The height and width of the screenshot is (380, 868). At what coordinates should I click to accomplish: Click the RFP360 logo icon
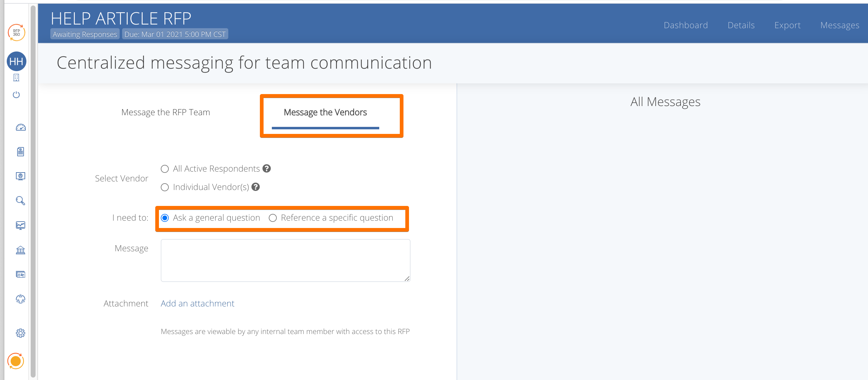coord(16,33)
